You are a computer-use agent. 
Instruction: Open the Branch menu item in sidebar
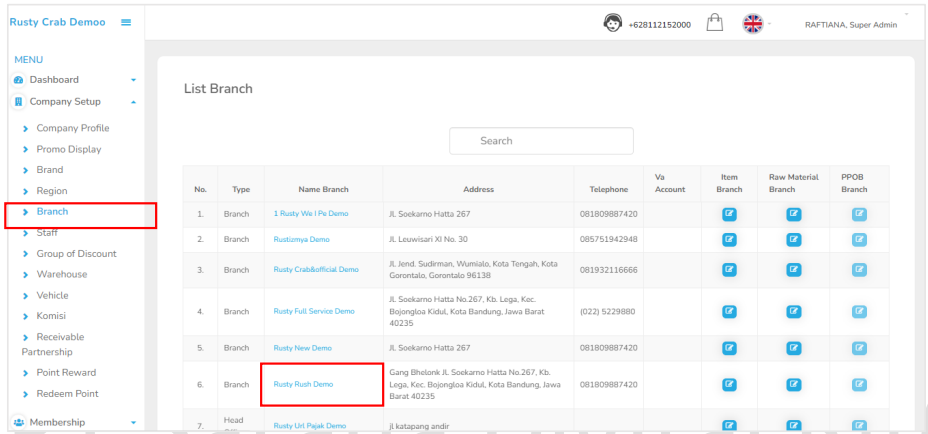(x=52, y=212)
